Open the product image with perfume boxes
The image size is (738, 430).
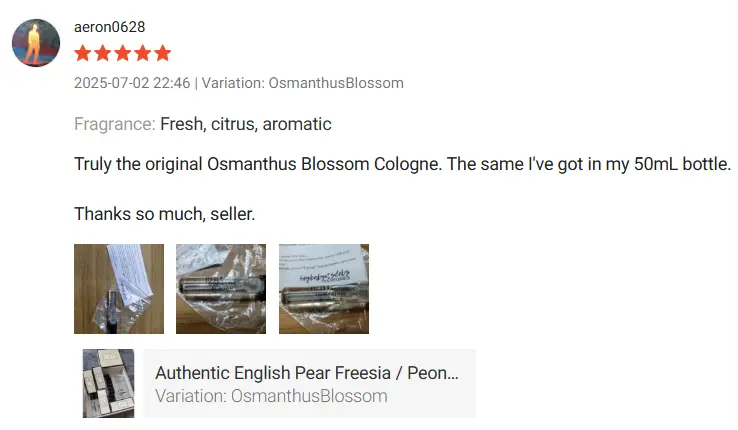108,383
